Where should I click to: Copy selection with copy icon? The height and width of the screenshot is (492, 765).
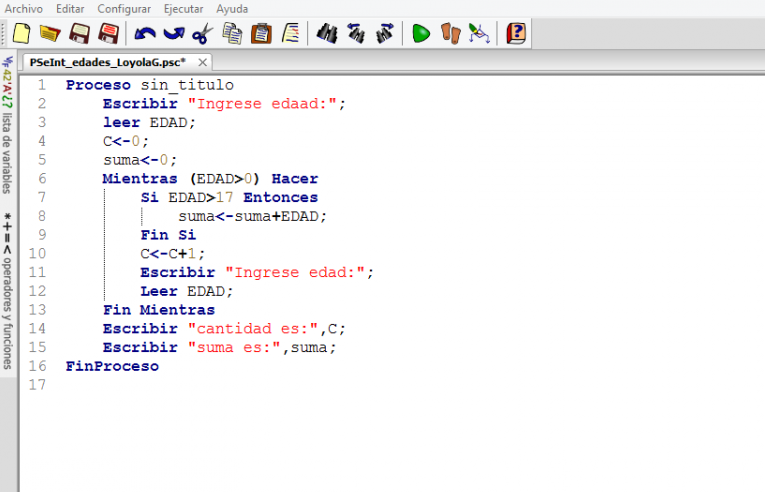coord(232,34)
